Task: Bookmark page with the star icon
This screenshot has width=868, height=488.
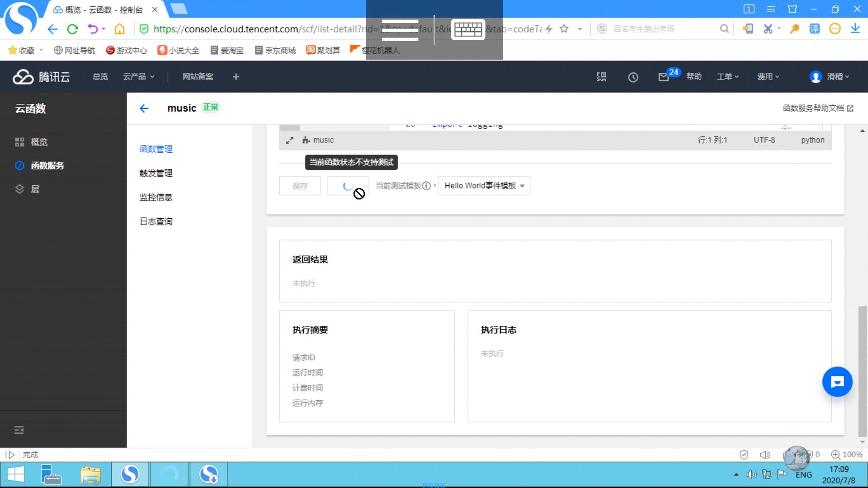Action: click(x=564, y=29)
